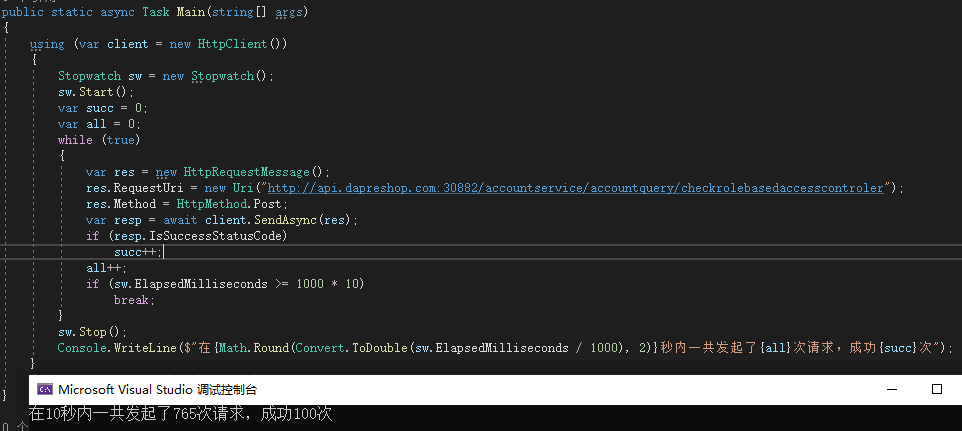The height and width of the screenshot is (431, 962).
Task: Click the 'HttpClient' type in using statement
Action: [x=233, y=44]
